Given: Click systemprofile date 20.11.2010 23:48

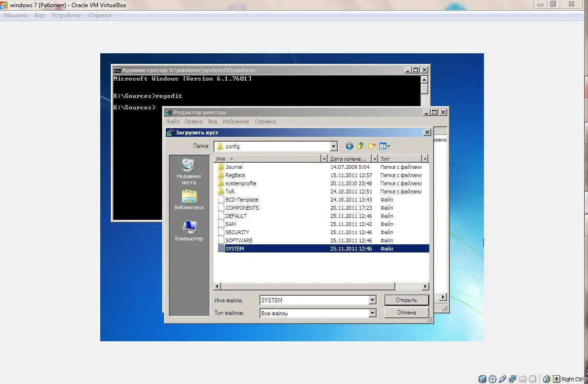Looking at the screenshot, I should click(x=351, y=183).
